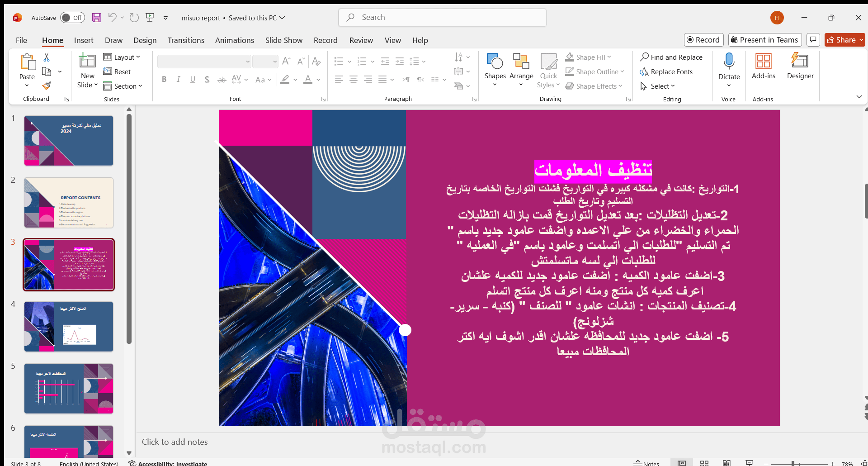Image resolution: width=868 pixels, height=466 pixels.
Task: Click the Paste clipboard icon
Action: [27, 62]
